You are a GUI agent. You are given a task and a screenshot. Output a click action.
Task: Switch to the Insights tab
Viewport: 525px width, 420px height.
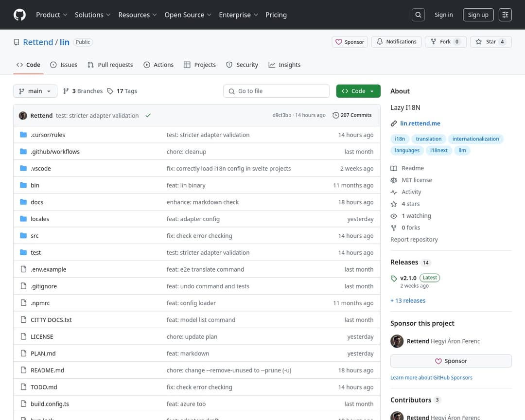[284, 65]
